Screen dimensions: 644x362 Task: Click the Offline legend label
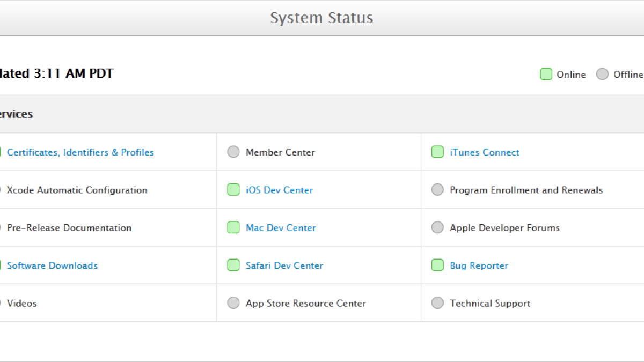(628, 75)
